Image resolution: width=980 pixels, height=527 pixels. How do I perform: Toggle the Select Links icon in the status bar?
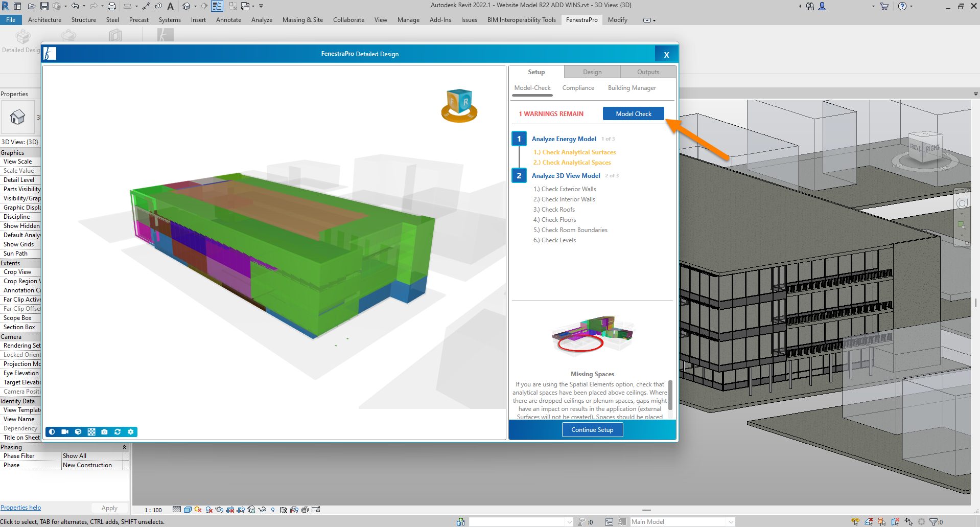[x=855, y=522]
